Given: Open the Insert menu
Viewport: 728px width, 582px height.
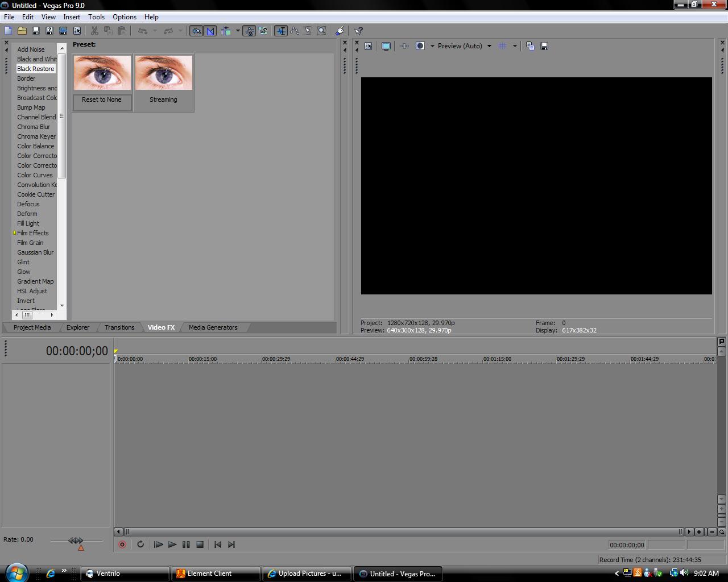Looking at the screenshot, I should coord(72,17).
